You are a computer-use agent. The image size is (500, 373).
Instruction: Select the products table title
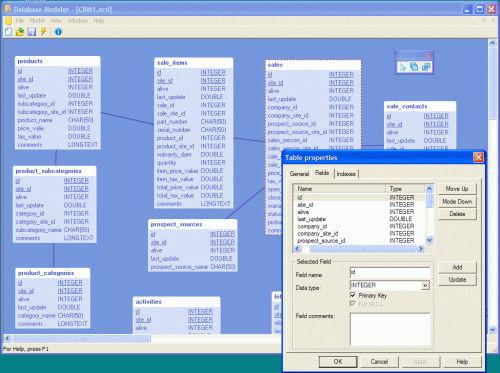tap(30, 61)
